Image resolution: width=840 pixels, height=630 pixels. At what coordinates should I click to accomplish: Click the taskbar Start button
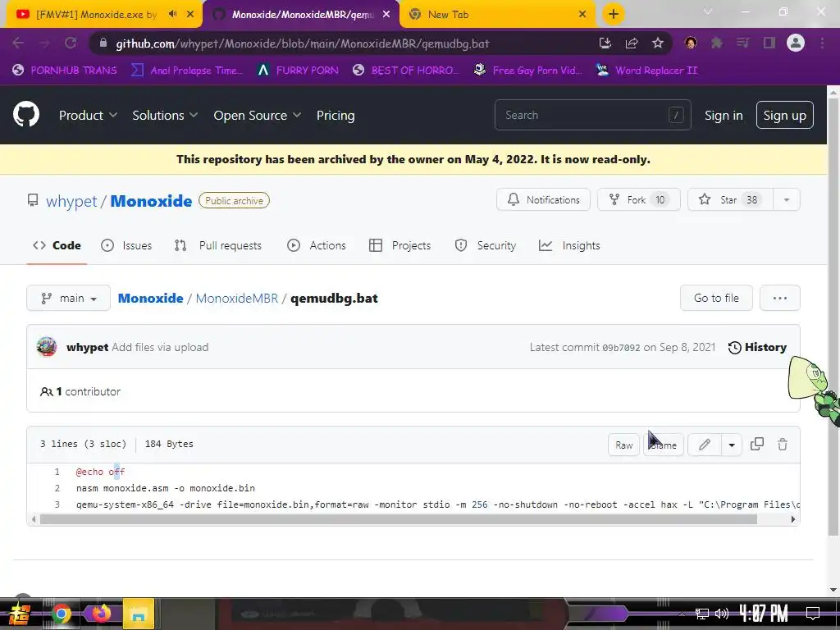coord(20,614)
